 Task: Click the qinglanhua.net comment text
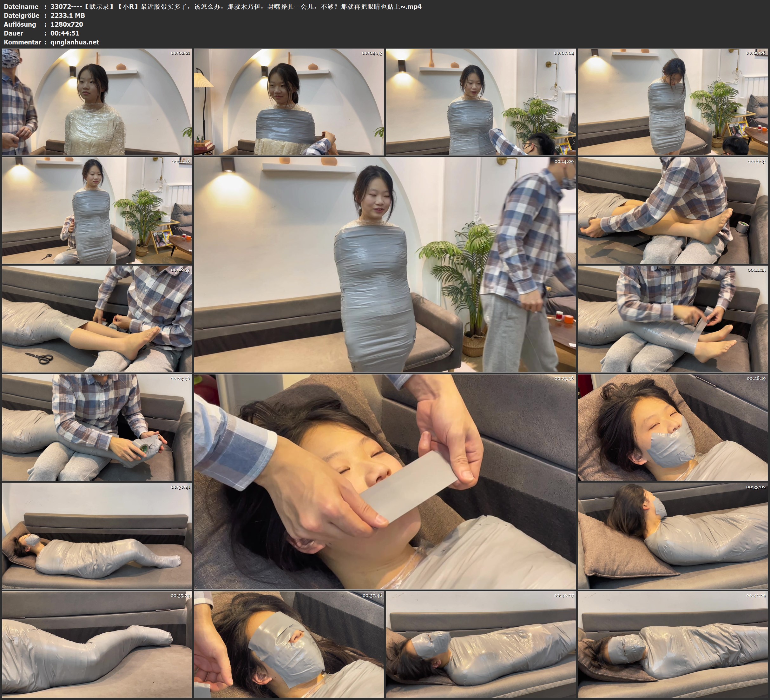(75, 42)
